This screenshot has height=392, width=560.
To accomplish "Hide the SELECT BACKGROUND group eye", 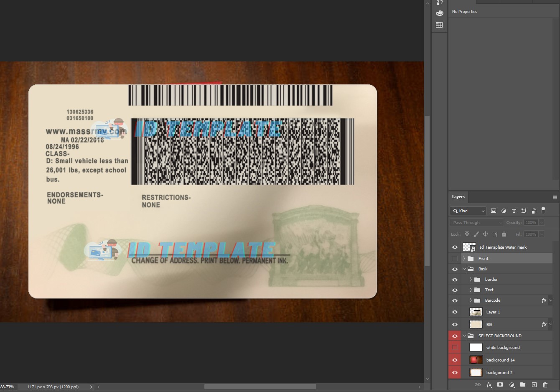I will [455, 336].
